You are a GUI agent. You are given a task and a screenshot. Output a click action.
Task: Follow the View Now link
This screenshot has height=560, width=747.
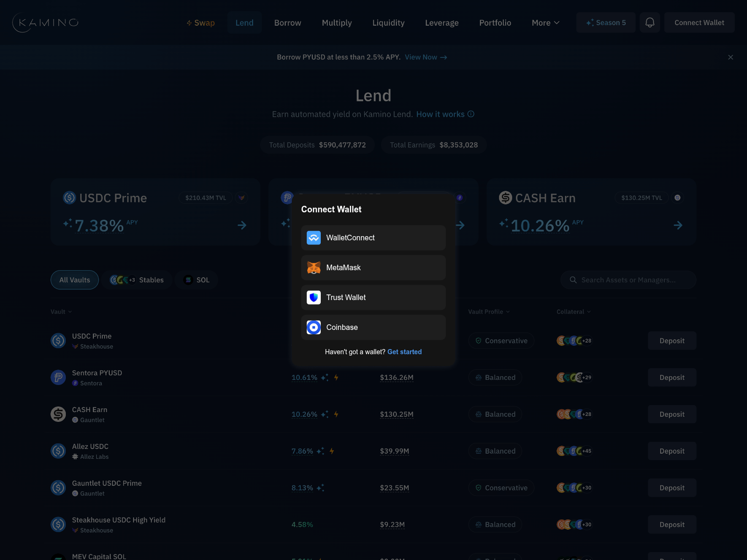[x=426, y=57]
